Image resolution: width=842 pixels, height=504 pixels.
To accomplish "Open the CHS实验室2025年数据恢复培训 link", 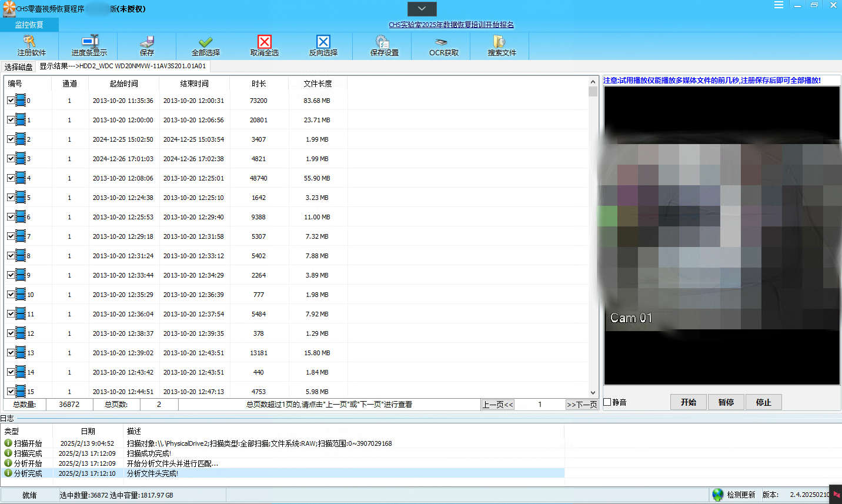I will [x=451, y=25].
